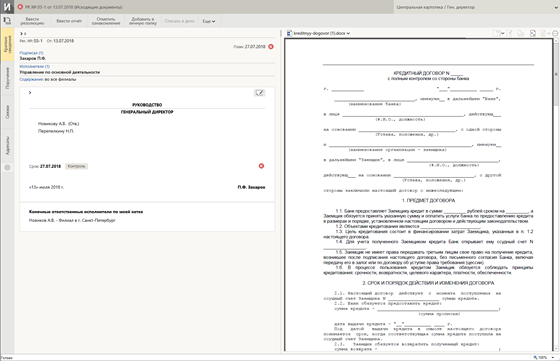Switch to the Связки sidebar tab
The width and height of the screenshot is (560, 361).
pos(7,112)
